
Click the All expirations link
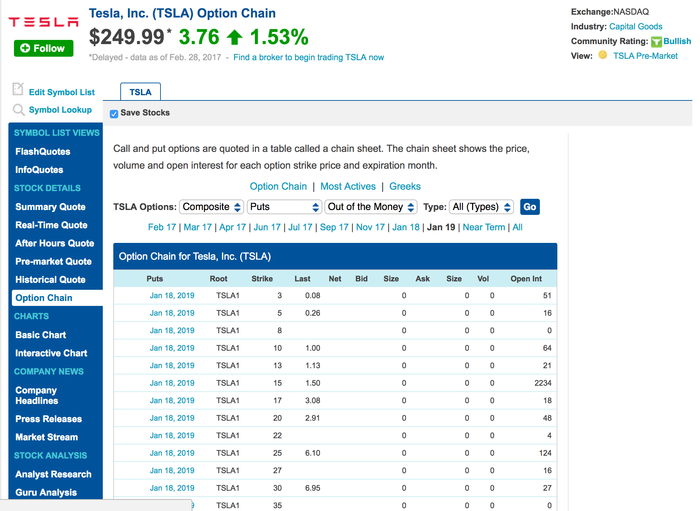tap(517, 227)
